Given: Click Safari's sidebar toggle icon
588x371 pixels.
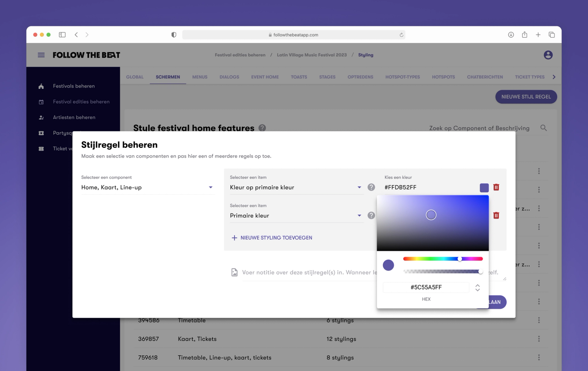Looking at the screenshot, I should 62,35.
